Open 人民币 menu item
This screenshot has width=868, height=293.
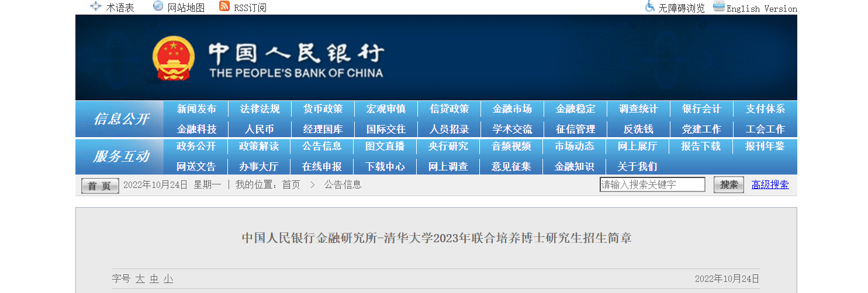(260, 129)
